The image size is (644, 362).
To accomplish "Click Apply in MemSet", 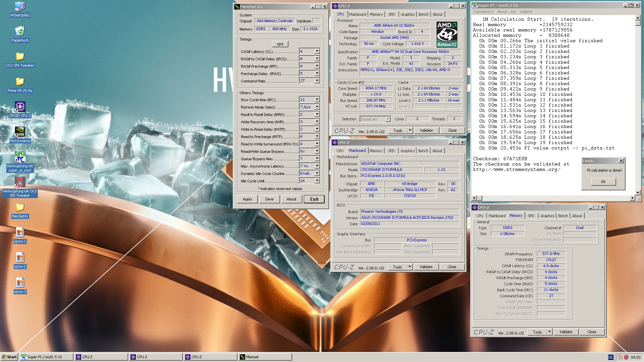I will pyautogui.click(x=247, y=199).
